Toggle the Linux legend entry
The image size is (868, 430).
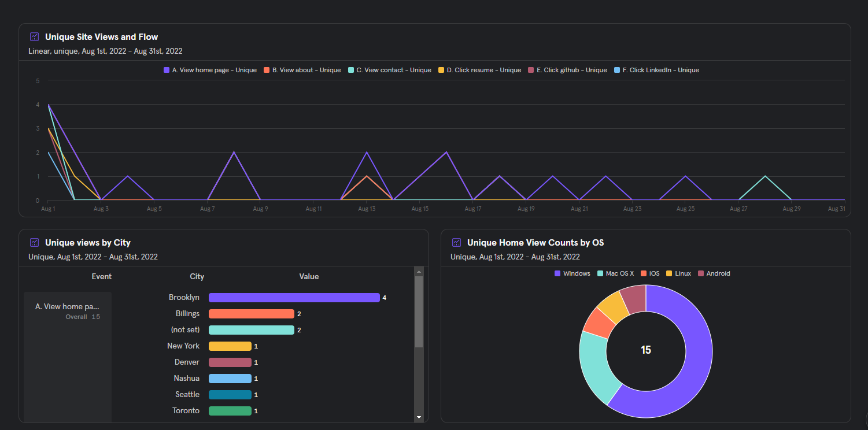(x=678, y=273)
